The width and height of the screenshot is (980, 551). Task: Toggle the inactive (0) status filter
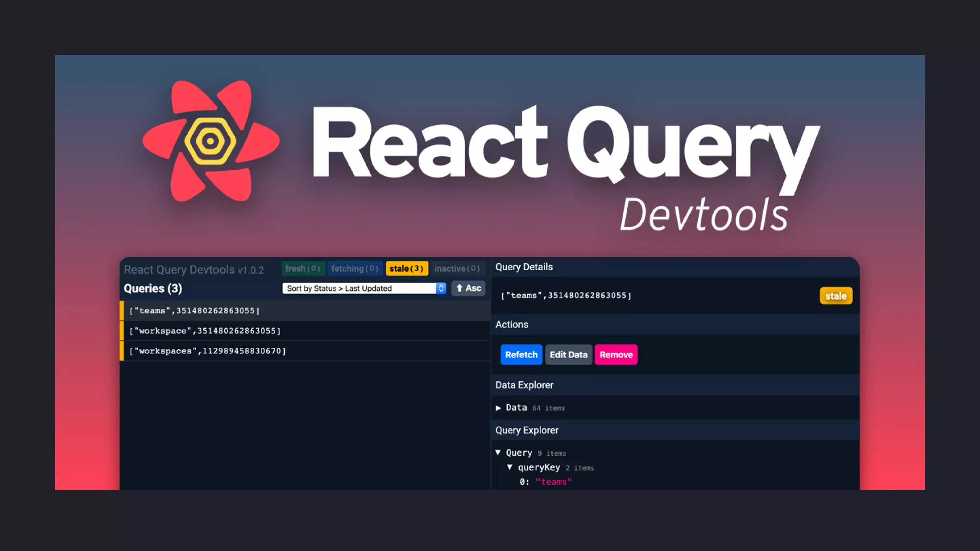coord(457,269)
